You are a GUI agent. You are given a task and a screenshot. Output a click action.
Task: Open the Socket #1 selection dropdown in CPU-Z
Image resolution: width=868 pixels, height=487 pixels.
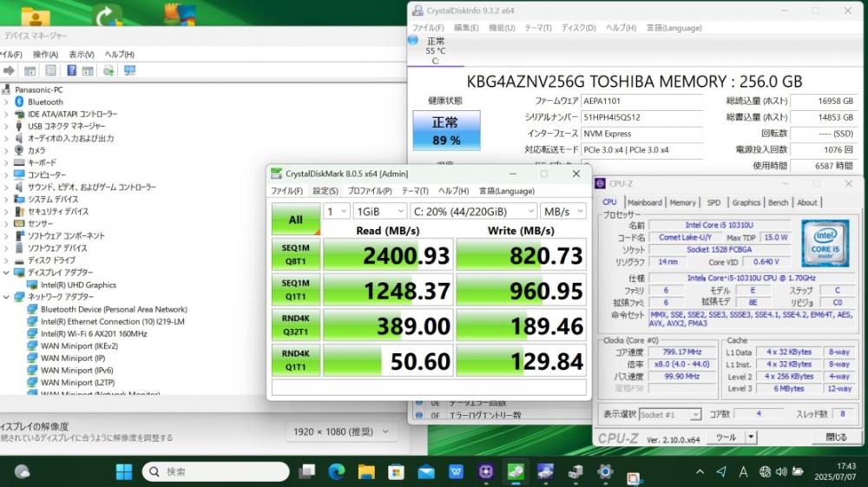670,414
